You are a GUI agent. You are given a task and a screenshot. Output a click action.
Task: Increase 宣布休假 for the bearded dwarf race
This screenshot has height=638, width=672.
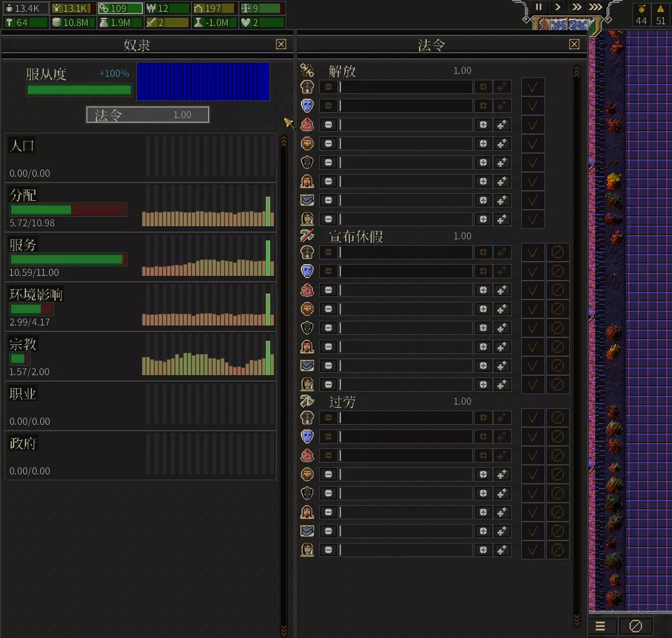483,309
